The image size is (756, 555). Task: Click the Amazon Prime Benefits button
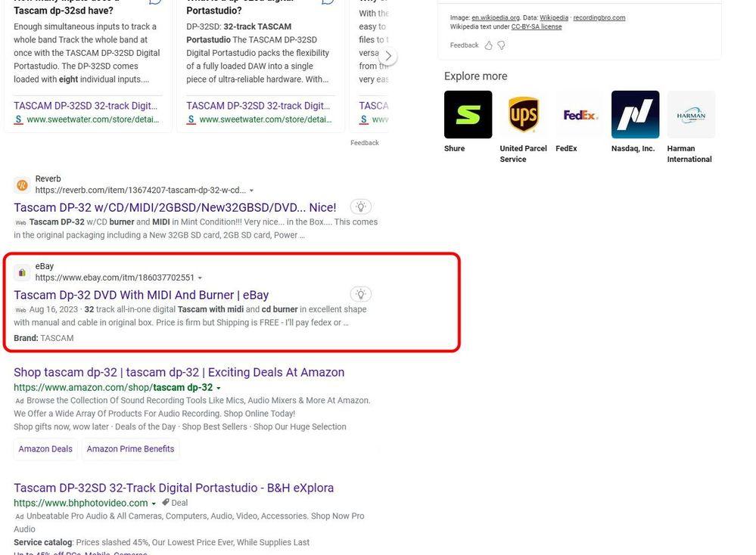(x=130, y=448)
